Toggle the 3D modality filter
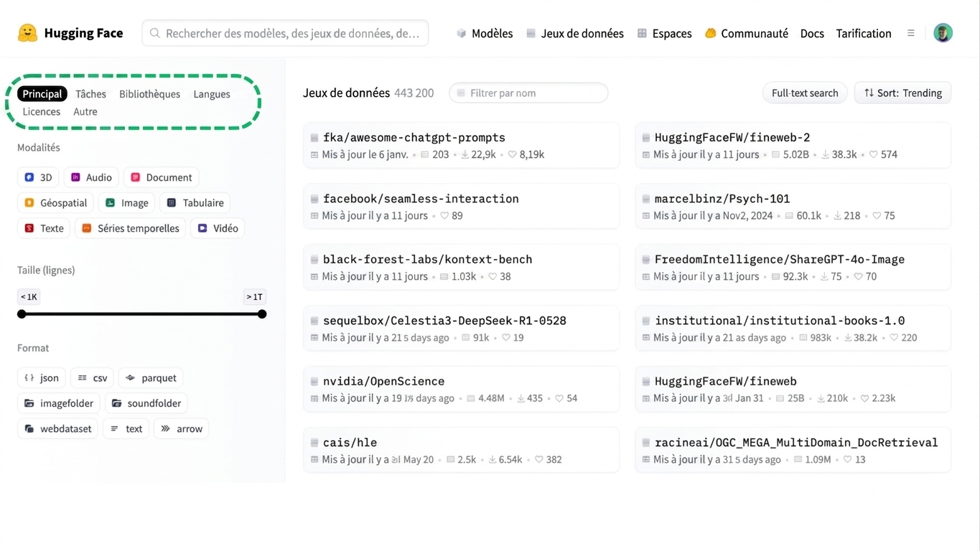Screen dimensions: 980x551 tap(38, 177)
